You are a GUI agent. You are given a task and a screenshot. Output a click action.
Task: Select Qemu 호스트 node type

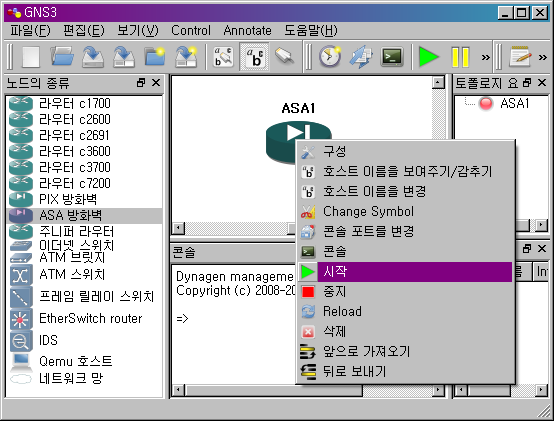tap(84, 361)
